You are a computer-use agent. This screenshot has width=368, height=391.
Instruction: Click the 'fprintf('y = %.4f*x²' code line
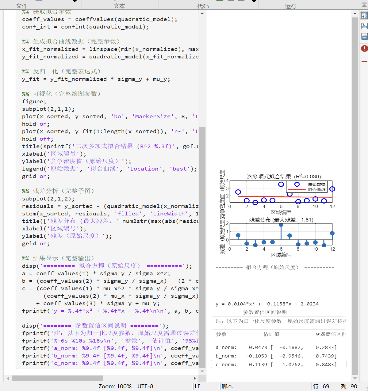point(110,311)
